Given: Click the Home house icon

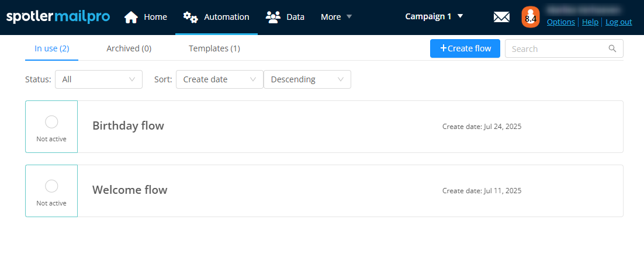Looking at the screenshot, I should 131,17.
